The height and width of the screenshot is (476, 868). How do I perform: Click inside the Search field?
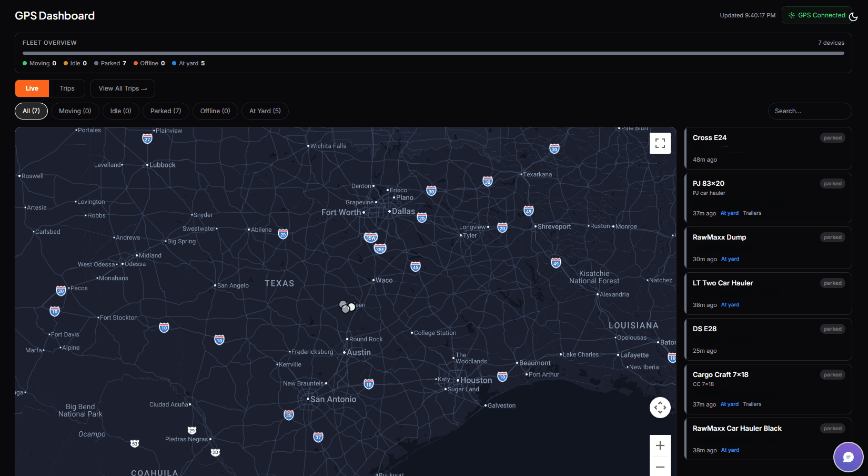tap(810, 111)
